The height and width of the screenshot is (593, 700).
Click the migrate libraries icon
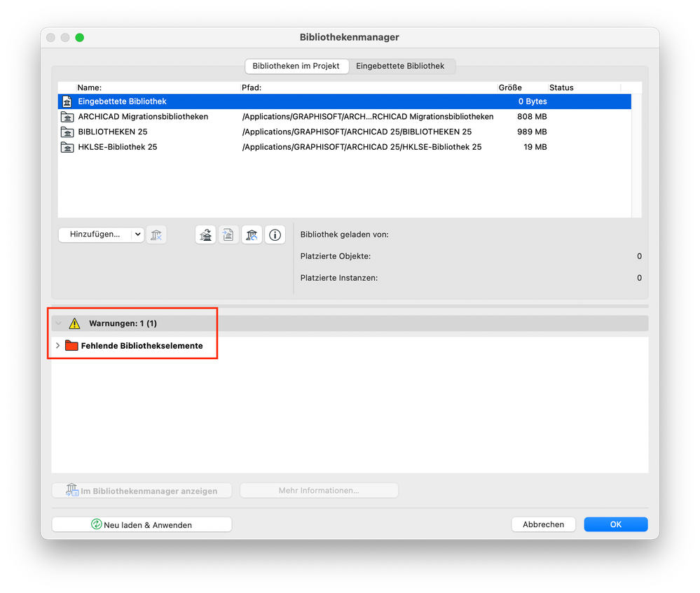click(206, 235)
